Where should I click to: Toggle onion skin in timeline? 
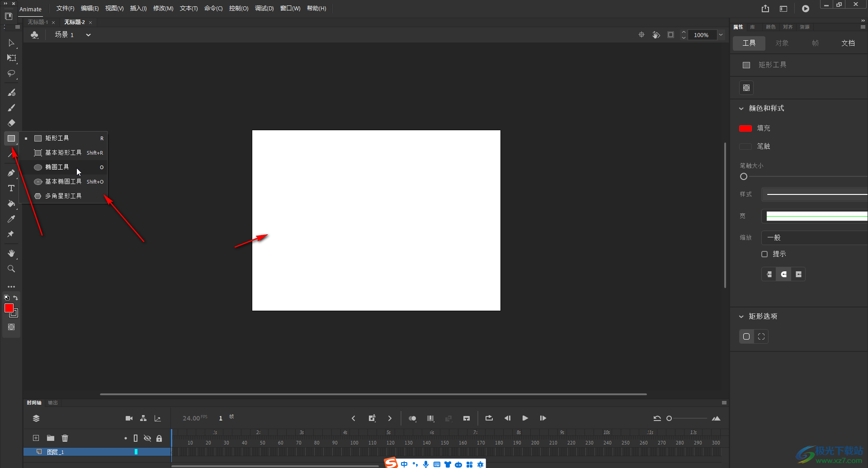click(x=412, y=418)
